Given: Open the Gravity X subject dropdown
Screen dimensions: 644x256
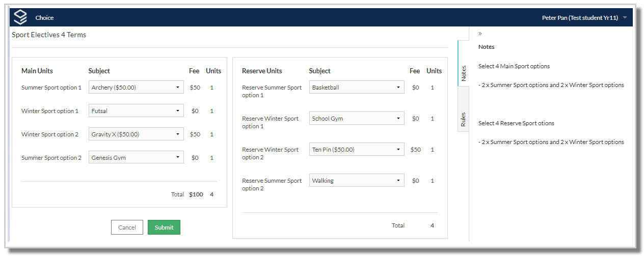Looking at the screenshot, I should pos(136,134).
